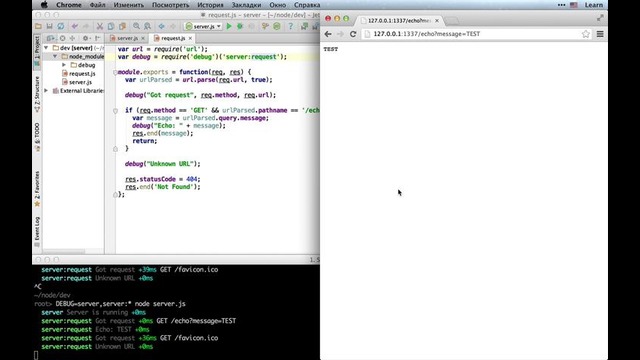Expand the External Libraries node
Image resolution: width=640 pixels, height=360 pixels.
tap(46, 91)
